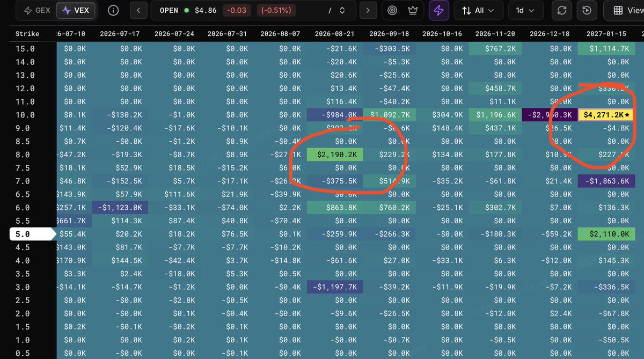Viewport: 644px width, 359px height.
Task: Go to next ticker with right chevron
Action: pyautogui.click(x=368, y=10)
